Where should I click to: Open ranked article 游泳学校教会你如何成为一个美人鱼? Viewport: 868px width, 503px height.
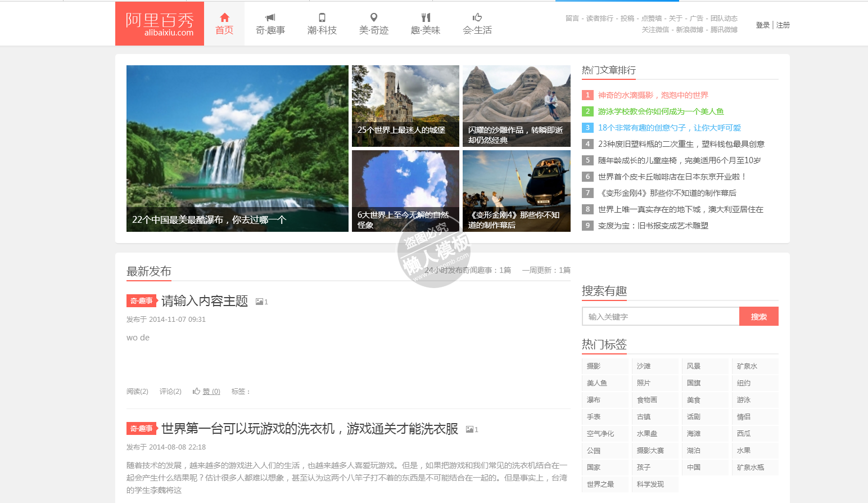661,112
